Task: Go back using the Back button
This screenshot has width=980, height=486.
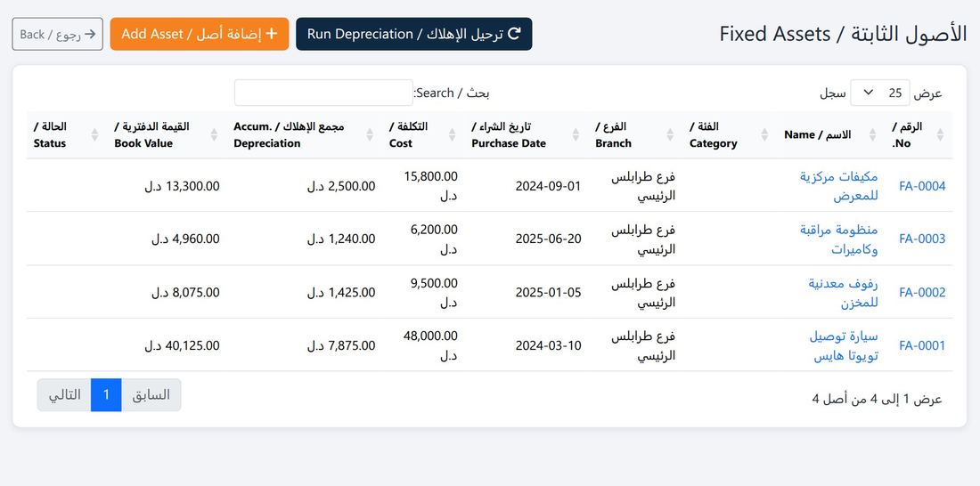Action: [58, 34]
